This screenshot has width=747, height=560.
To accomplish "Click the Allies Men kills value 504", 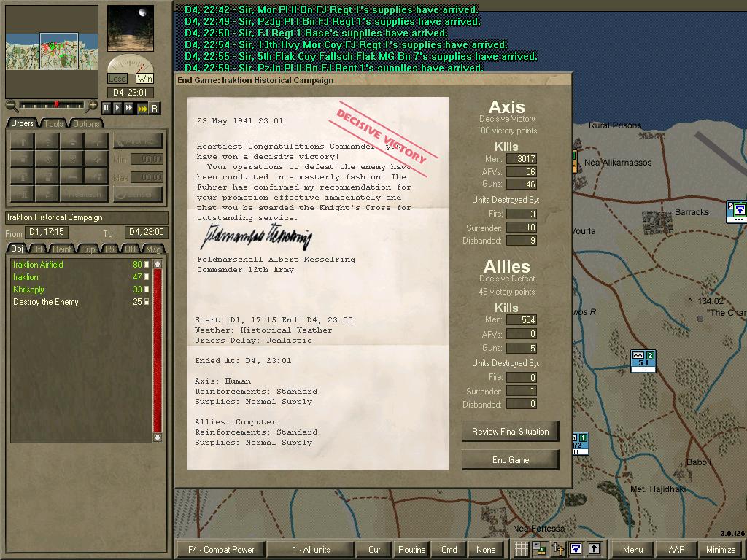I will point(522,319).
